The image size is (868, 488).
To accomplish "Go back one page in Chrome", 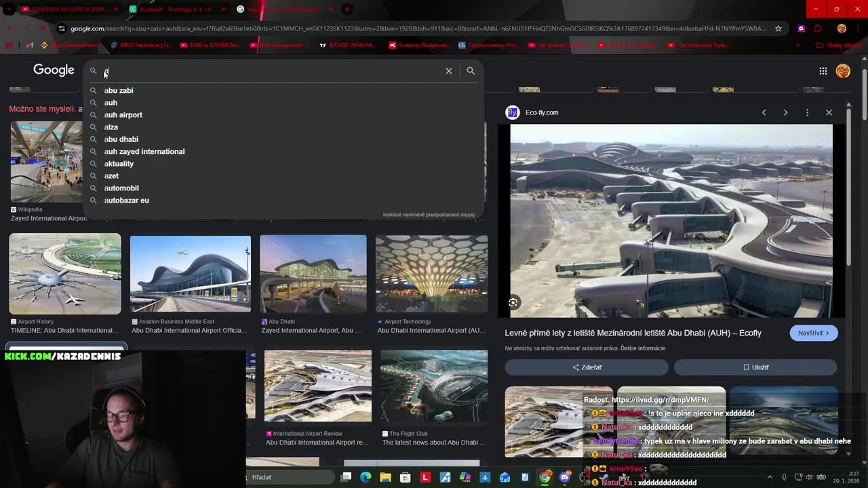I will point(9,28).
